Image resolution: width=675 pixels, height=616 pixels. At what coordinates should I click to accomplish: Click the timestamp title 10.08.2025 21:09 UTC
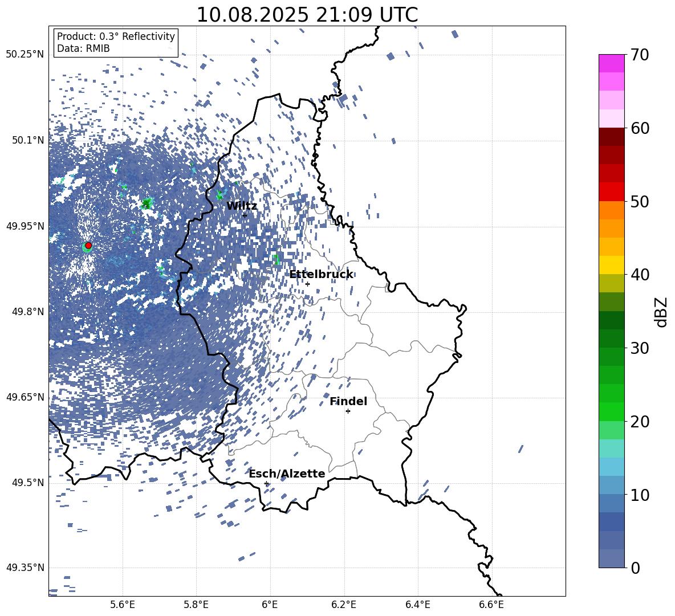(307, 15)
